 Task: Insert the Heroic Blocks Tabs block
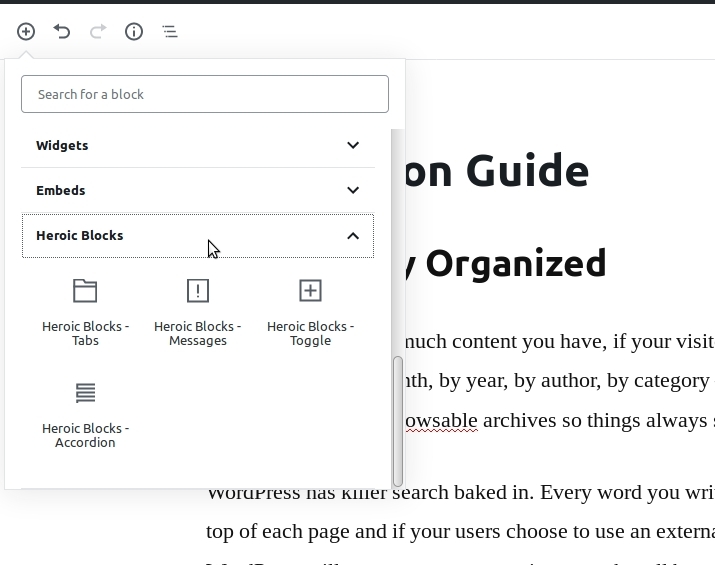(x=85, y=313)
